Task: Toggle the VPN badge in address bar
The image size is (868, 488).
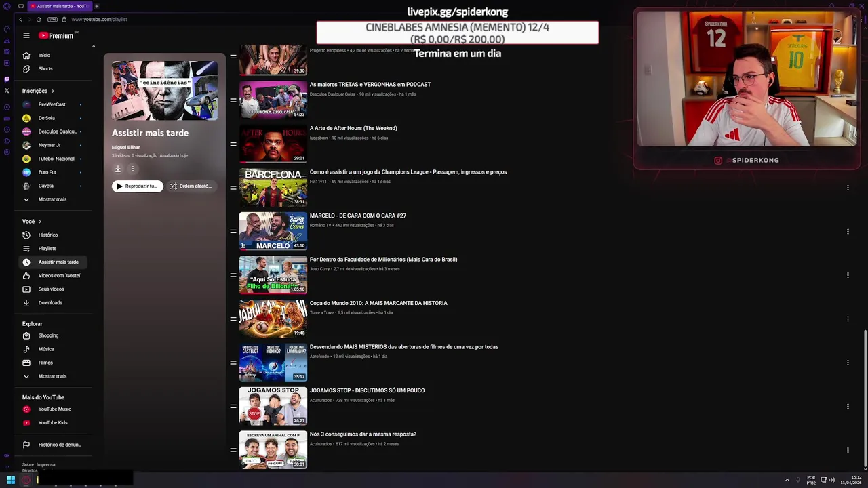Action: tap(52, 19)
